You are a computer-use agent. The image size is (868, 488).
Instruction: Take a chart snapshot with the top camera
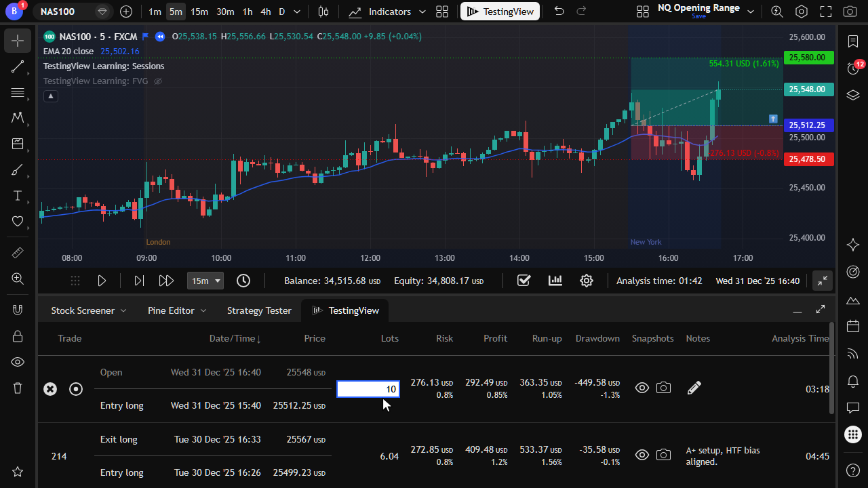[x=849, y=12]
